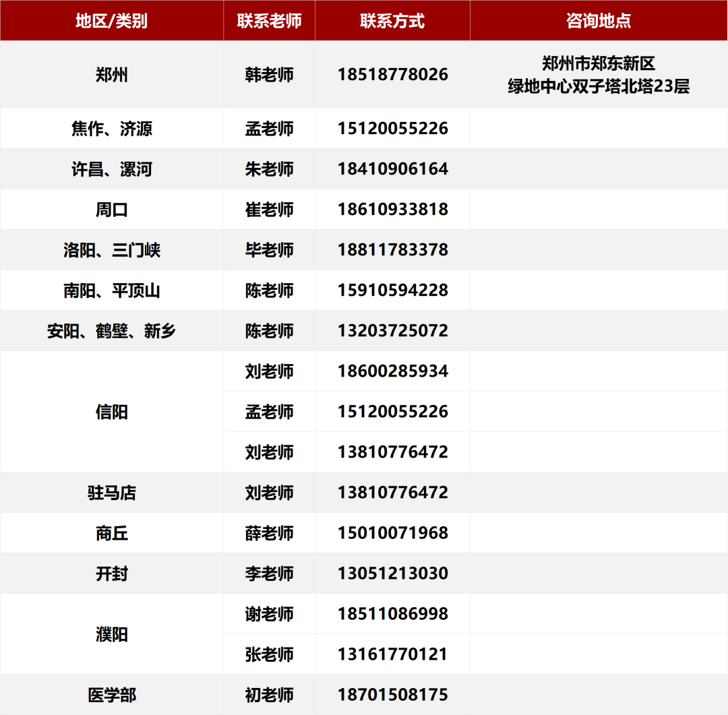Select 陈老师 in the 南阳、平顶山 row
The height and width of the screenshot is (715, 728).
coord(269,290)
